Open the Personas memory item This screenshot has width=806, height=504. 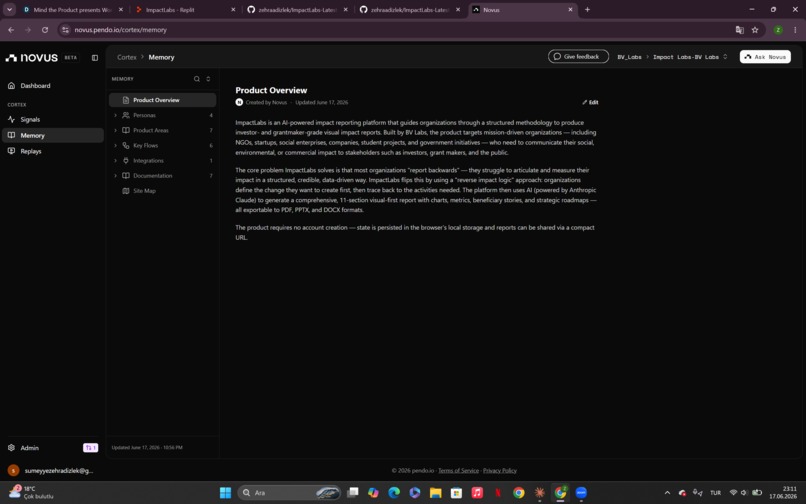coord(144,115)
